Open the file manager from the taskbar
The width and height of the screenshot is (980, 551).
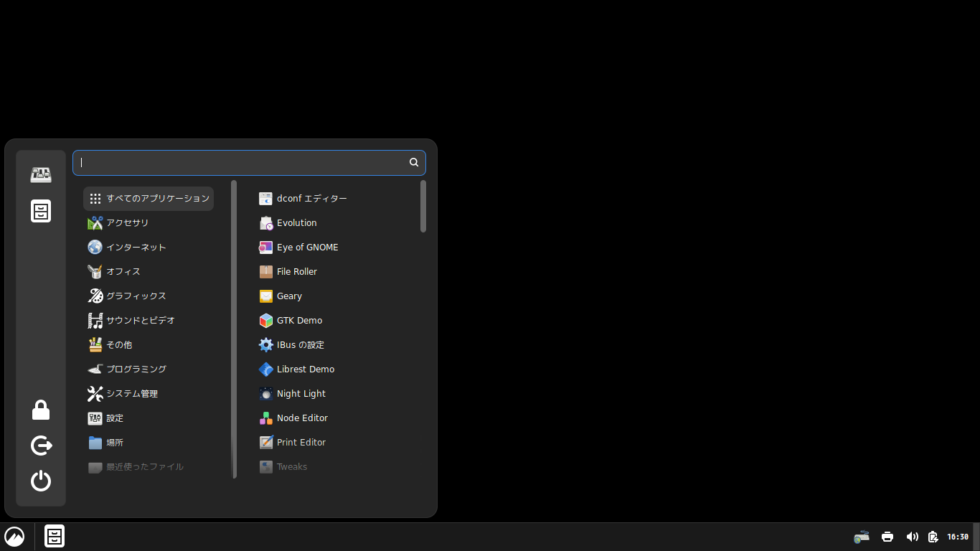(55, 537)
